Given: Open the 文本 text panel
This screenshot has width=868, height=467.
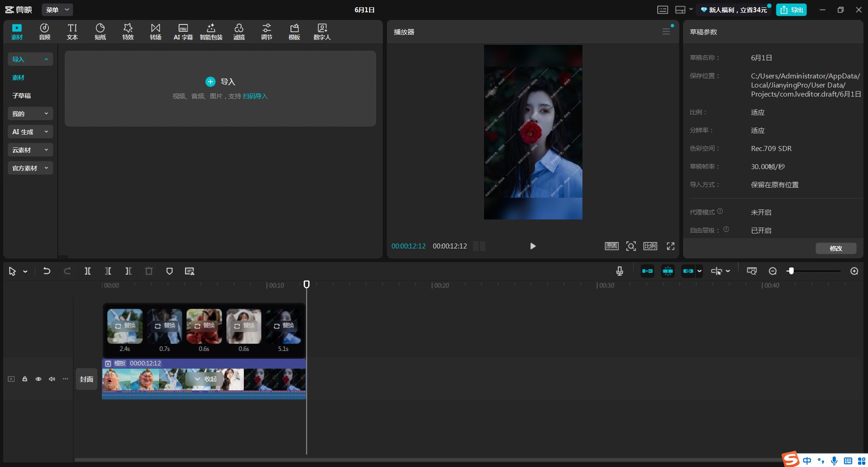Looking at the screenshot, I should [73, 32].
